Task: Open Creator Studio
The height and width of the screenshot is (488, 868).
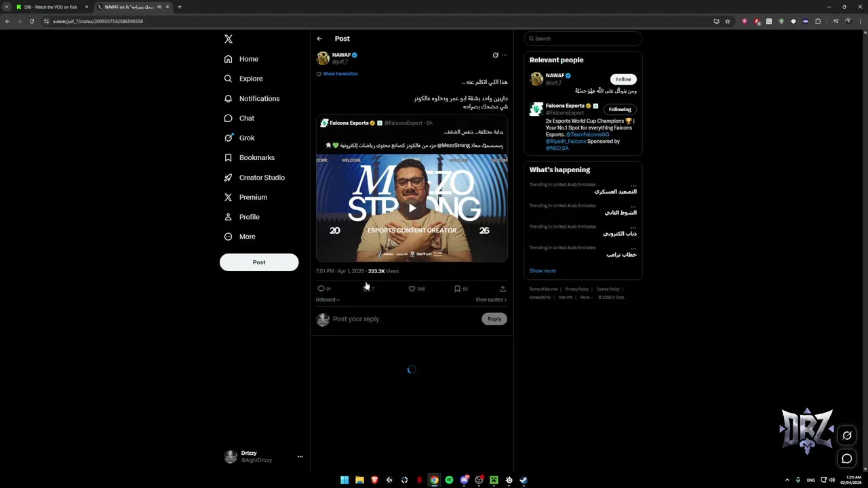Action: tap(254, 178)
